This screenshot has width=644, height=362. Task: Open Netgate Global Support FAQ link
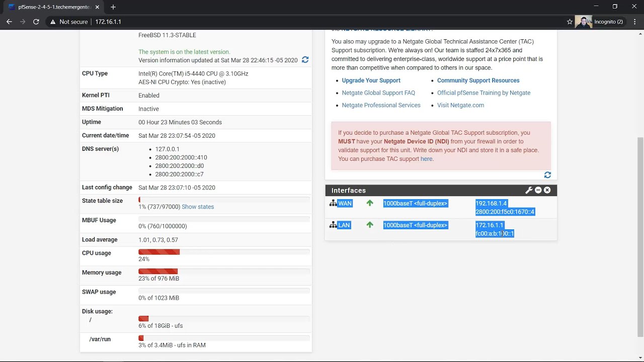pos(378,93)
